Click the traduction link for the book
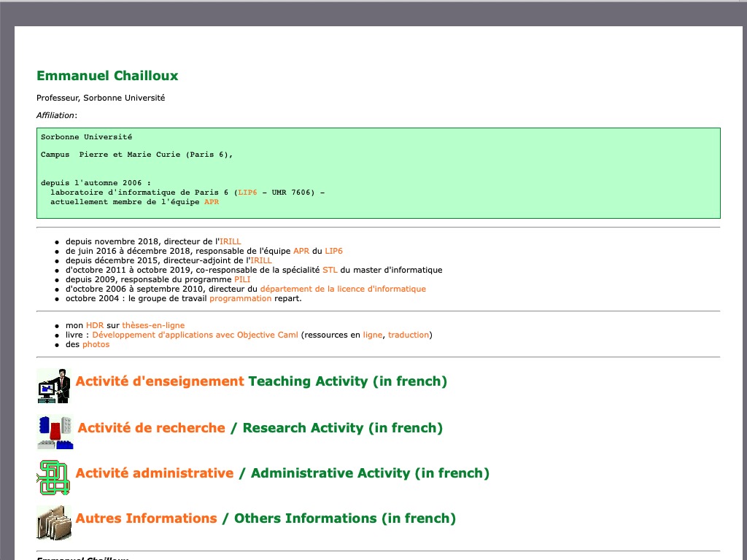This screenshot has width=747, height=560. (x=409, y=335)
